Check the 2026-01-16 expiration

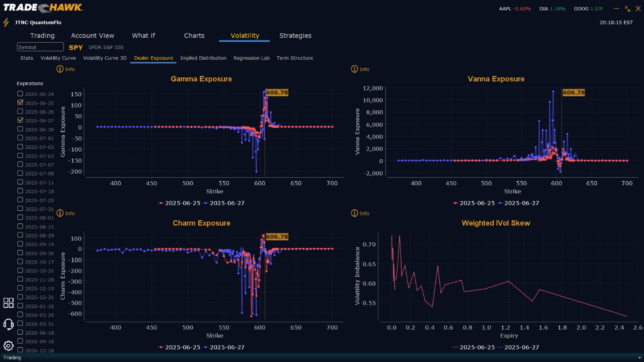pos(20,306)
